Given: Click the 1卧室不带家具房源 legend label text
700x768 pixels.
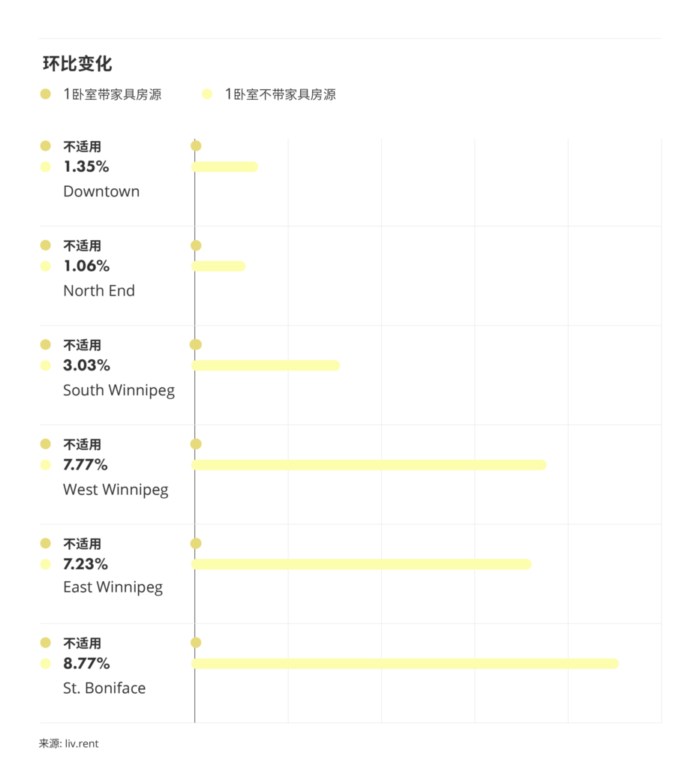Looking at the screenshot, I should pyautogui.click(x=280, y=94).
